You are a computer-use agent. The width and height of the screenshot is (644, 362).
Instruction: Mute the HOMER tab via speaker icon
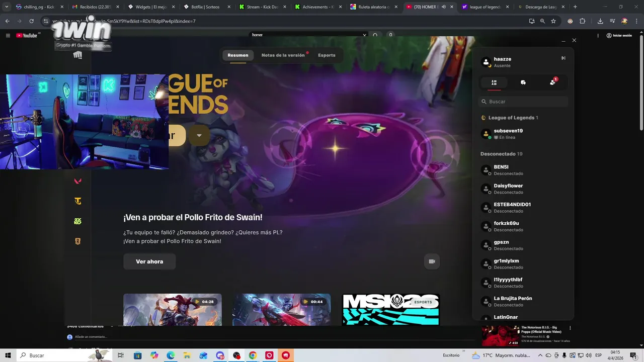tap(444, 7)
